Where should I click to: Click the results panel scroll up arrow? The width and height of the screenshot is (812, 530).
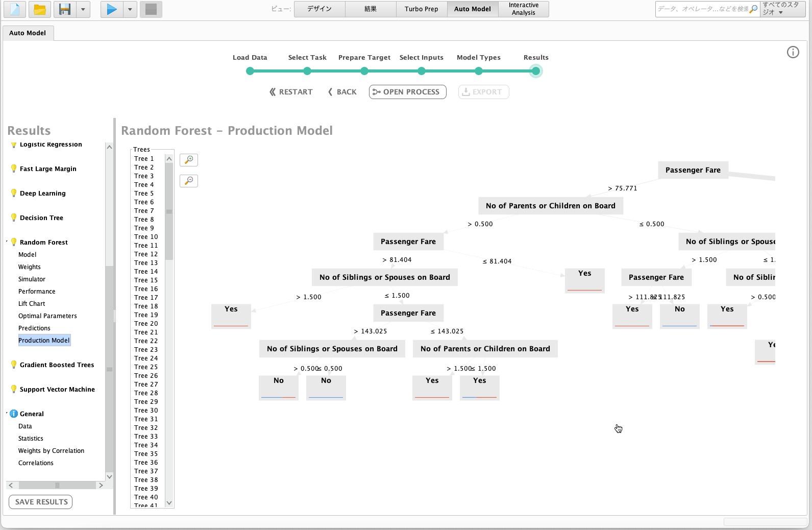coord(109,147)
